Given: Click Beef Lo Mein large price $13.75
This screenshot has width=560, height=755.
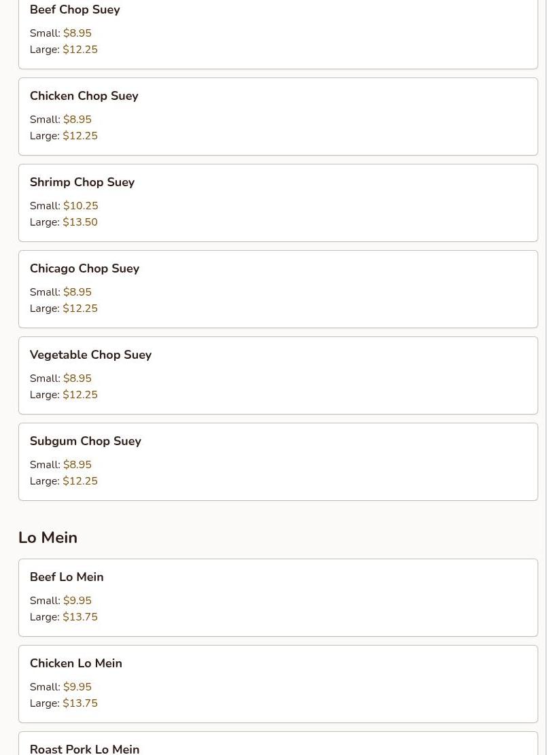Looking at the screenshot, I should coord(80,617).
